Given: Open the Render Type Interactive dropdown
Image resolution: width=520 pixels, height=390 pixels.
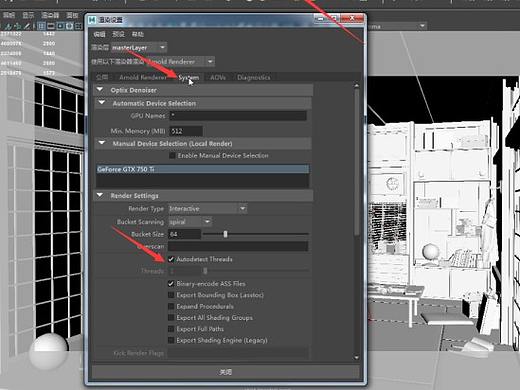Looking at the screenshot, I should point(207,209).
